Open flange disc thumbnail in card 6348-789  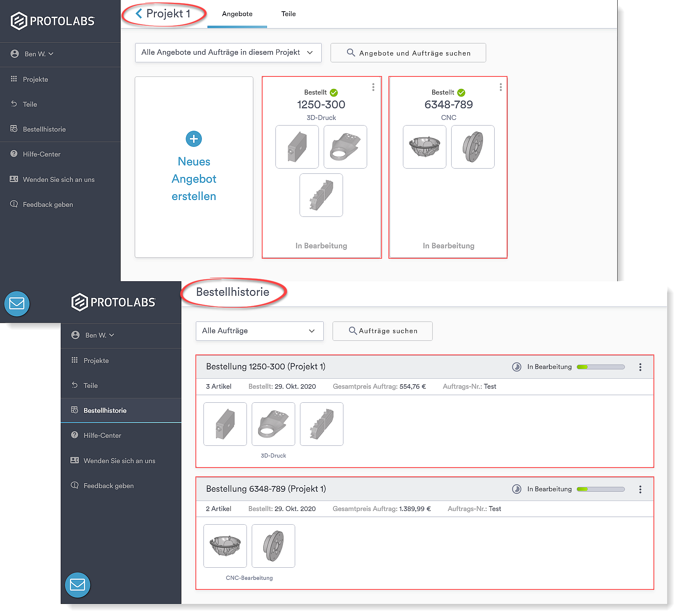(x=473, y=147)
